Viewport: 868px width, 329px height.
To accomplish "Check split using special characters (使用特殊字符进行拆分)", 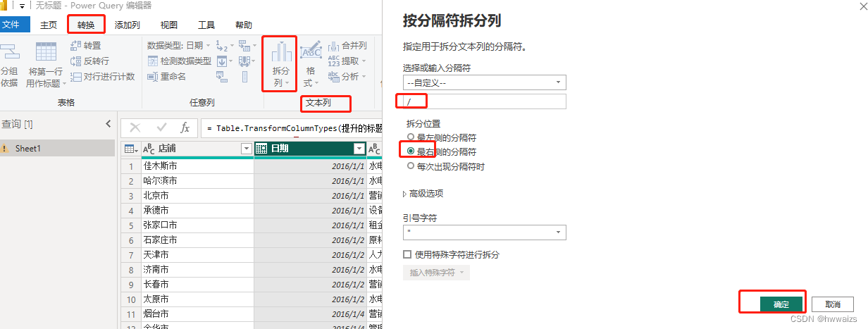I will [407, 254].
